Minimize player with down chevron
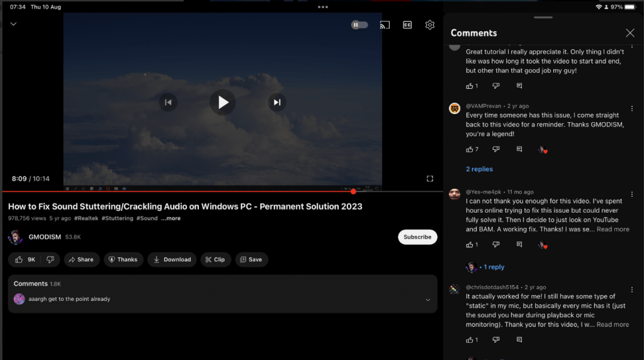The image size is (644, 360). 14,24
